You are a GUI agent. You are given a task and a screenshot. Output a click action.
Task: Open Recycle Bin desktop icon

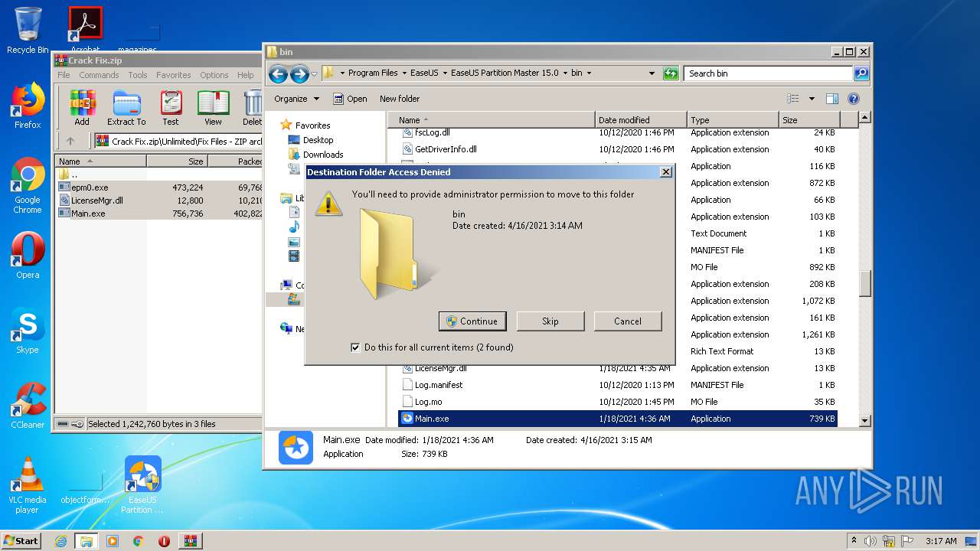pos(28,31)
